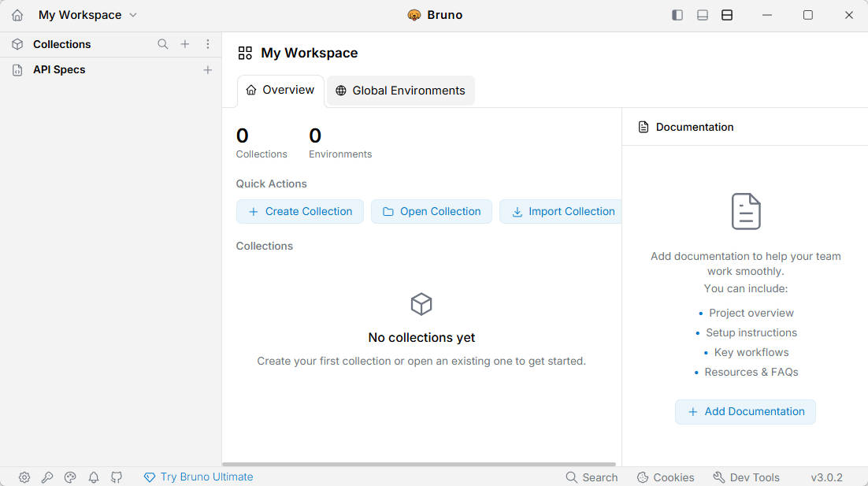Screen dimensions: 868x486
Task: Open the My Workspace switcher dropdown
Action: click(x=87, y=15)
